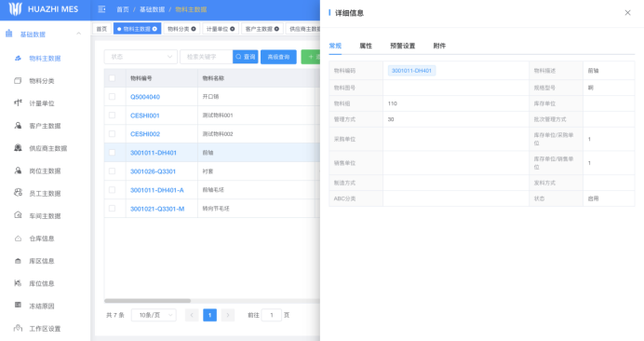The width and height of the screenshot is (644, 341).
Task: Open 员工主数据 sidebar icon
Action: click(18, 193)
